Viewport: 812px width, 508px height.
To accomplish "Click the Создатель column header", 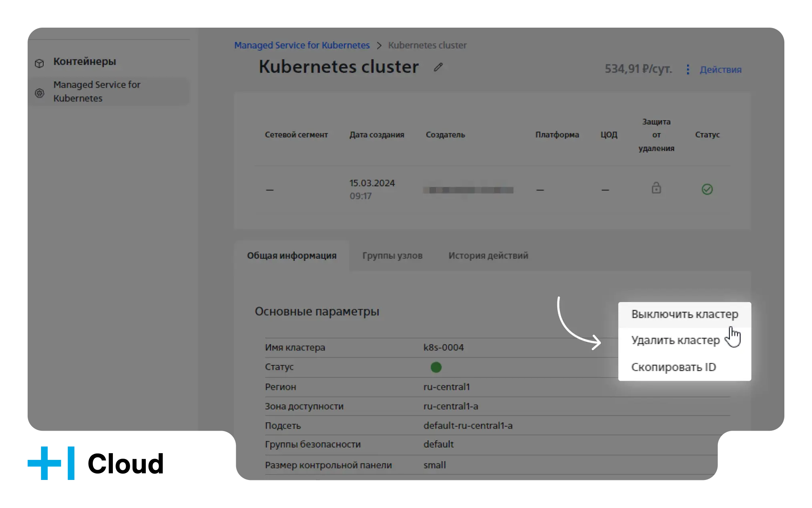I will click(x=445, y=135).
